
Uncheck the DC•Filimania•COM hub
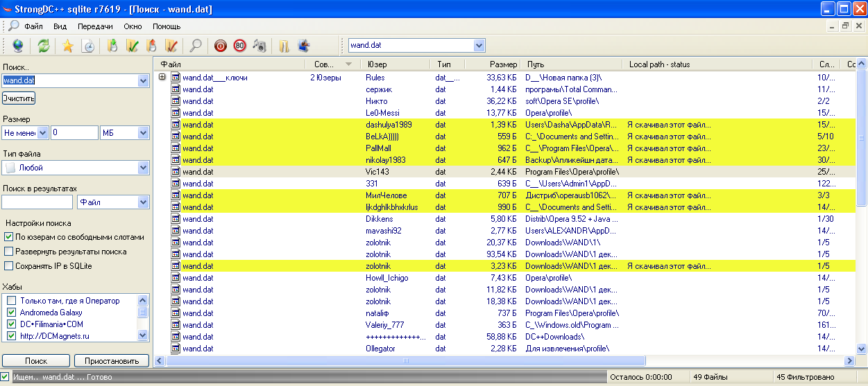(11, 324)
